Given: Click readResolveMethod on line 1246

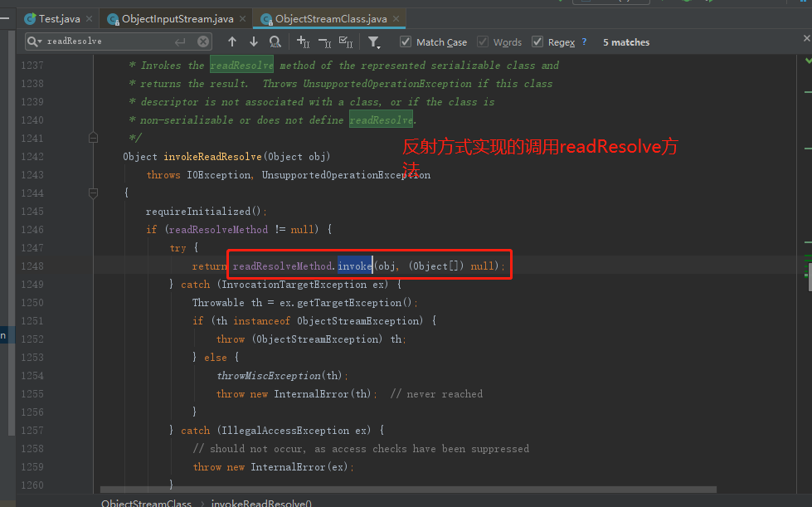Looking at the screenshot, I should click(x=218, y=229).
